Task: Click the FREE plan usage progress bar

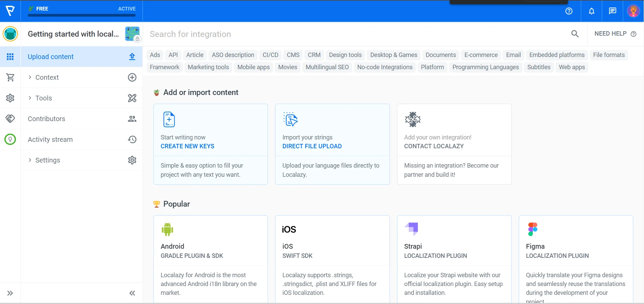Action: pyautogui.click(x=82, y=15)
